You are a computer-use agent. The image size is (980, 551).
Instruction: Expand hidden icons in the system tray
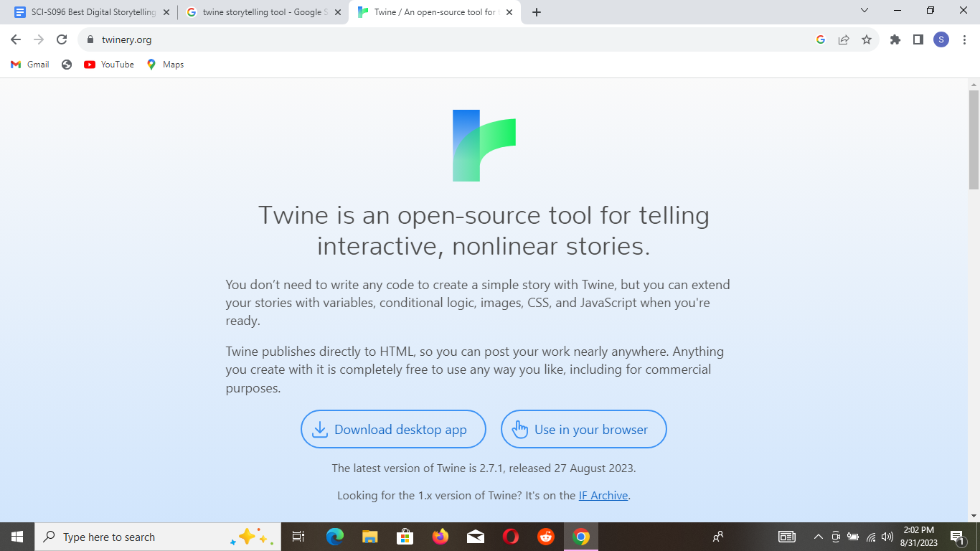[x=818, y=537]
